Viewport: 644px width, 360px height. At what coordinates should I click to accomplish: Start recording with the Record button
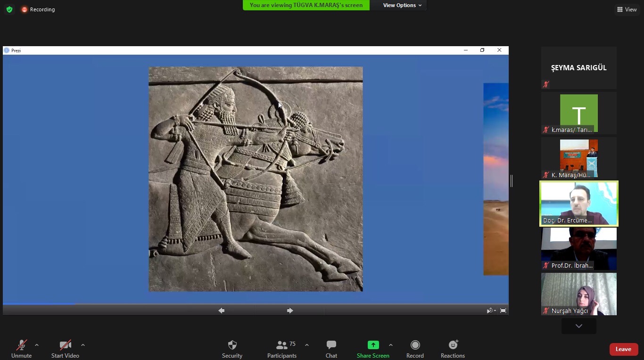(415, 345)
